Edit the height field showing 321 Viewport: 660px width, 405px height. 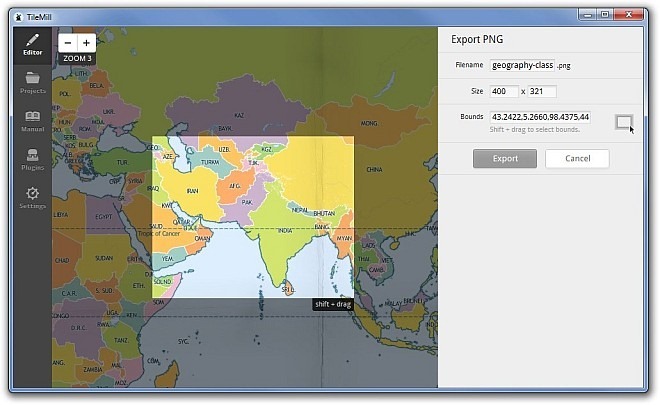(x=542, y=91)
